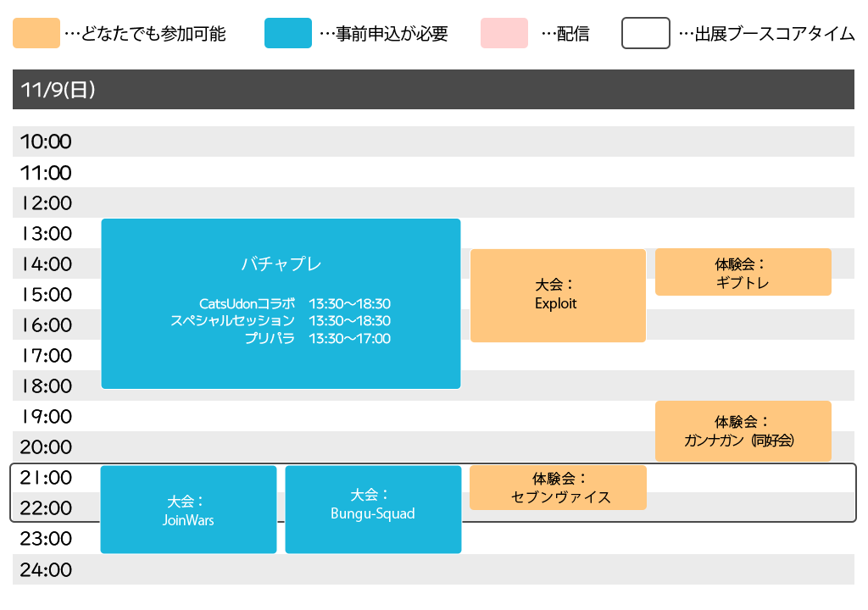
Task: Select the 11/9(日) date header bar
Action: pyautogui.click(x=433, y=90)
